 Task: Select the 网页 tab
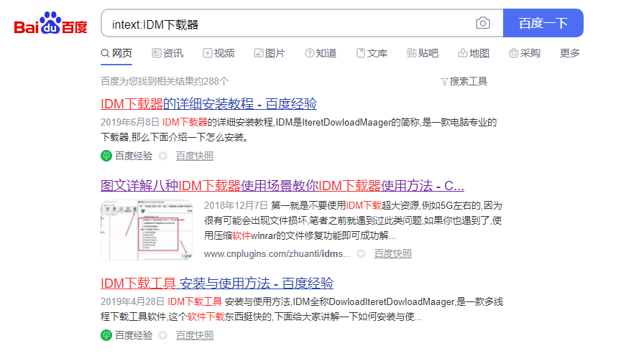tap(116, 53)
